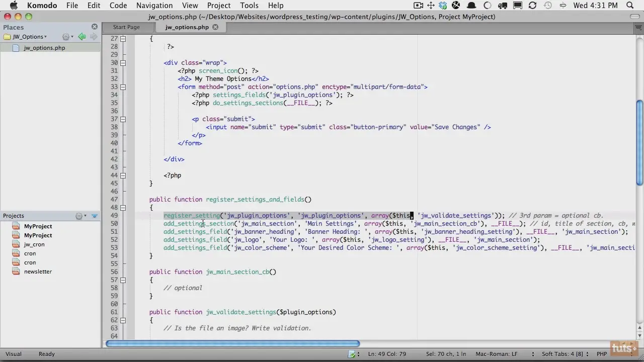Click the Ready status message

click(x=47, y=354)
